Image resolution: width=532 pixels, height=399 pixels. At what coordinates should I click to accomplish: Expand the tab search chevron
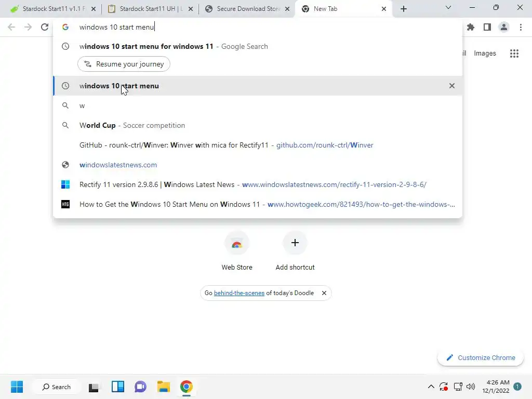(x=448, y=7)
